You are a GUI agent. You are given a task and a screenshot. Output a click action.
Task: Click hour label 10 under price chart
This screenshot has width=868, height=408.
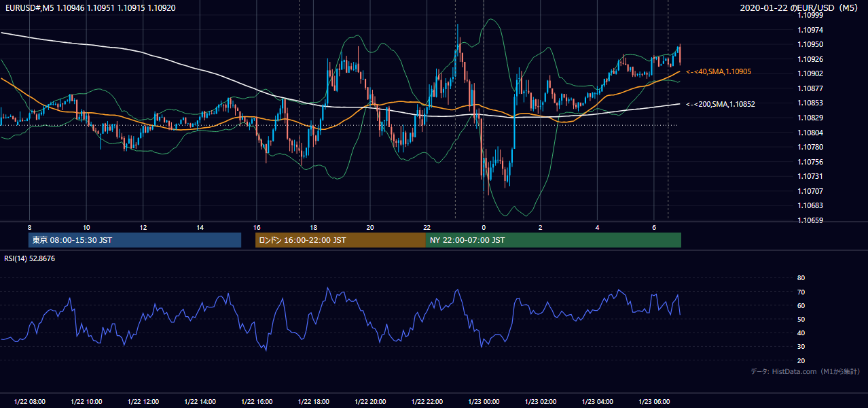click(86, 227)
